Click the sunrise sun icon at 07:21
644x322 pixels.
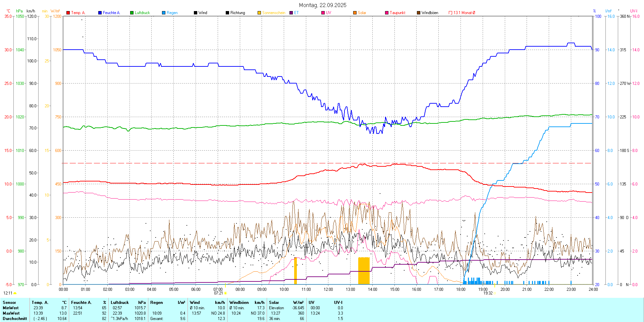225,293
